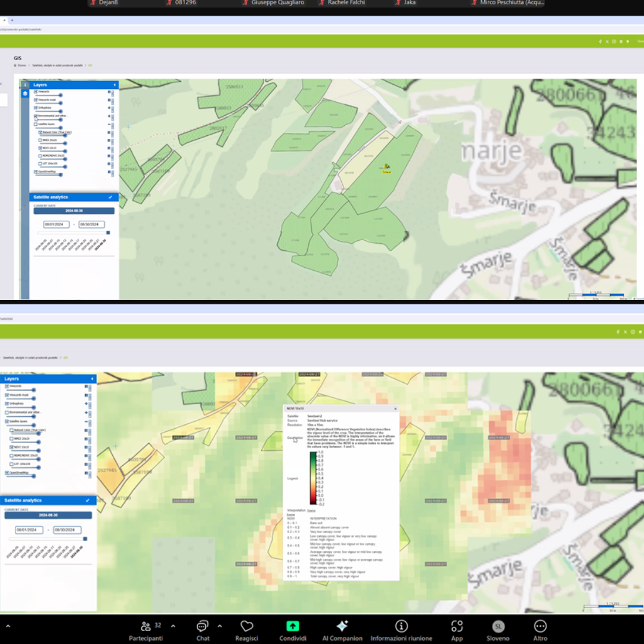Collapse Satellite layers minus icon in upper panel

[x=109, y=125]
